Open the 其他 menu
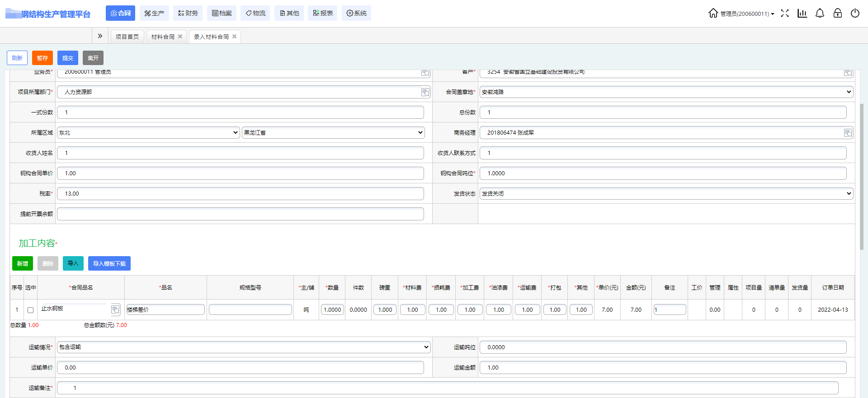Image resolution: width=868 pixels, height=398 pixels. click(x=289, y=13)
